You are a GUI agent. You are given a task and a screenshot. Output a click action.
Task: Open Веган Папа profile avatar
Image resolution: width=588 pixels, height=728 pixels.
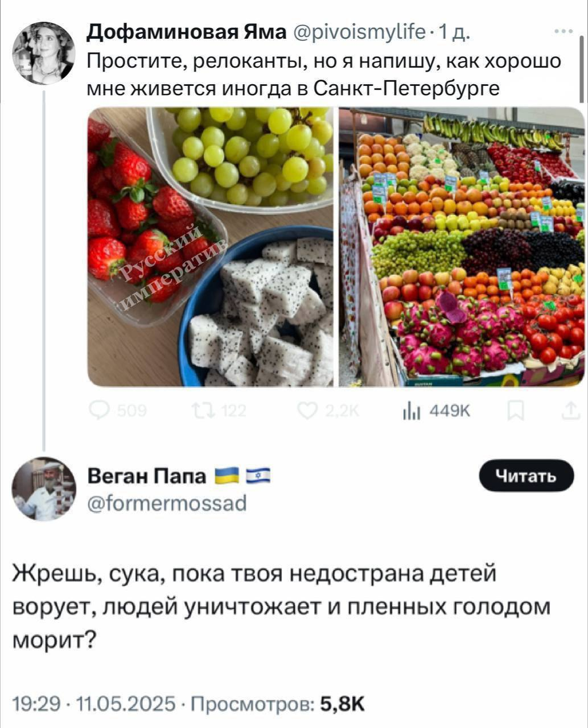click(44, 489)
